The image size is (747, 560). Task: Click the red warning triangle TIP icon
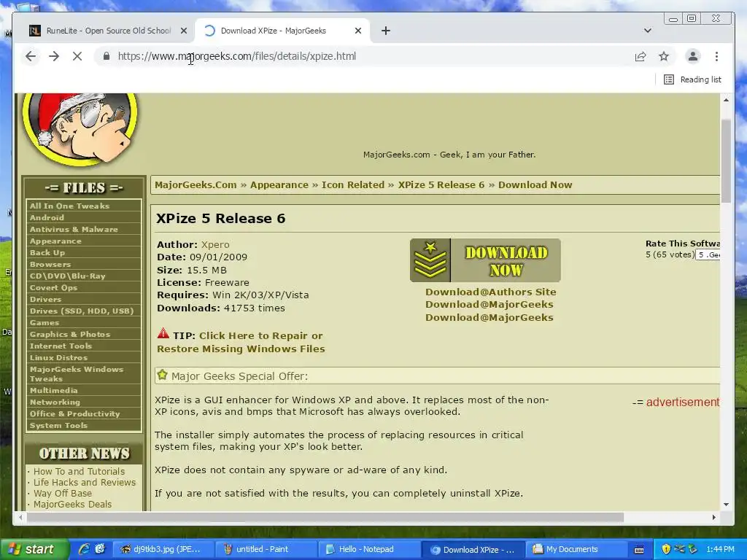pos(163,333)
